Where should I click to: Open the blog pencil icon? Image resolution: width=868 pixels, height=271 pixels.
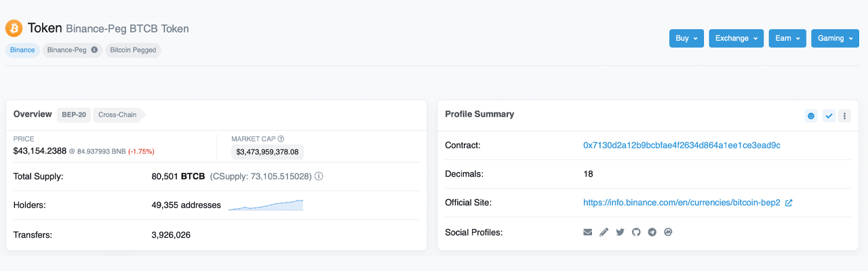[604, 232]
